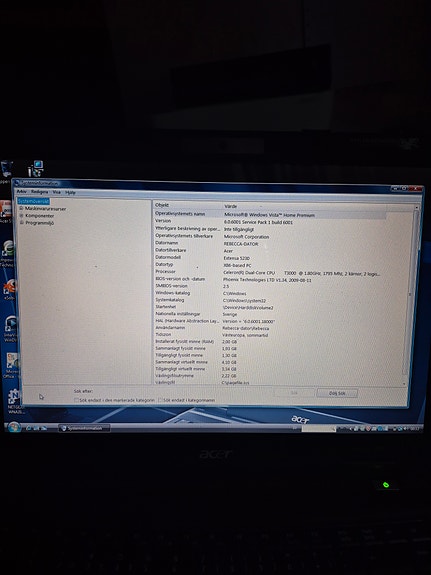
Task: Select the Datortillverkare row label
Action: click(x=171, y=250)
